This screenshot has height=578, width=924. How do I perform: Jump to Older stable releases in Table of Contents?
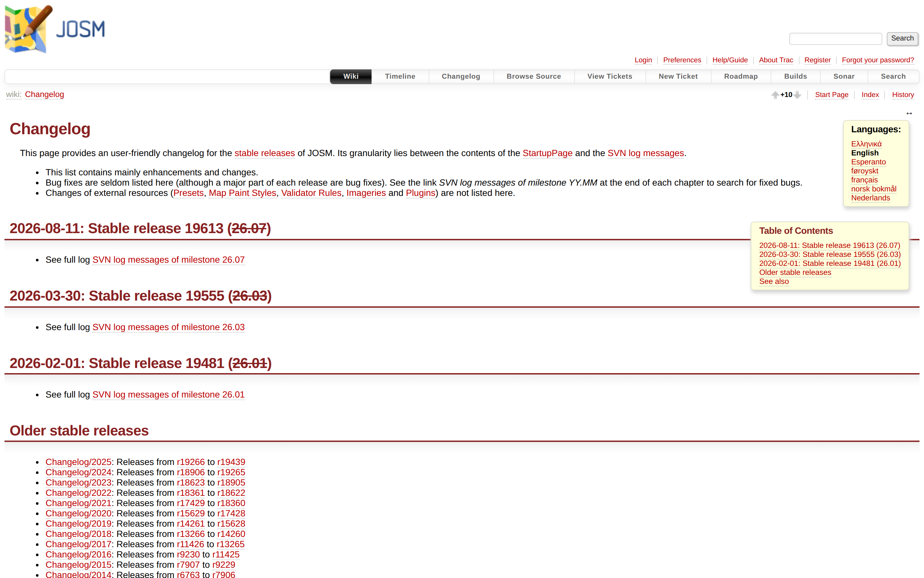point(795,273)
